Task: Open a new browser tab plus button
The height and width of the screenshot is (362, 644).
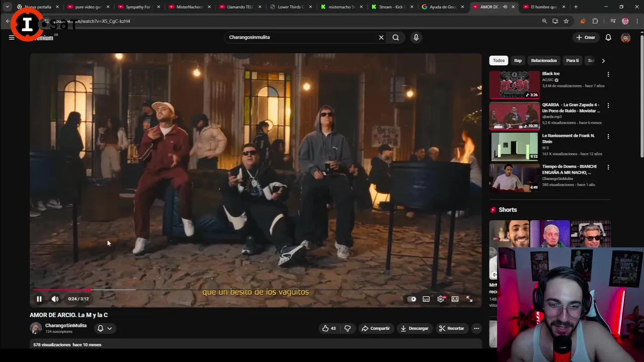Action: [576, 7]
